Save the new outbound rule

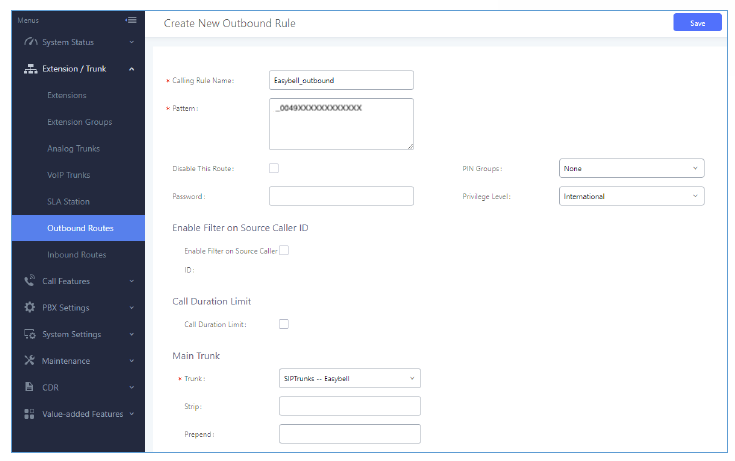click(697, 23)
